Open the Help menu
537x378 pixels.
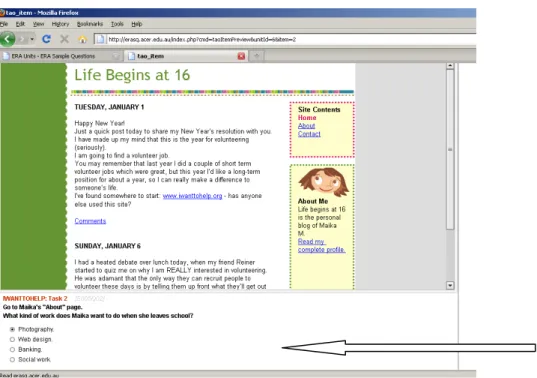137,24
